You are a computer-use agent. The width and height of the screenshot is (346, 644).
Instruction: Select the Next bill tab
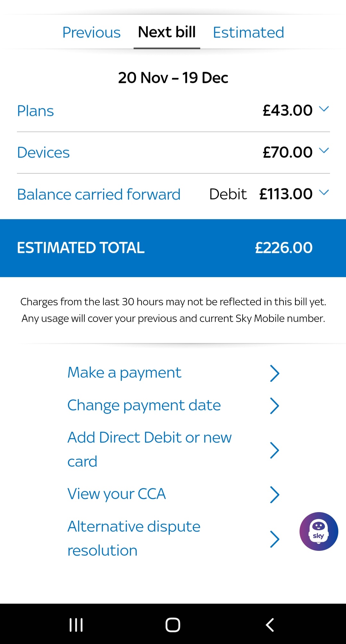click(x=167, y=32)
